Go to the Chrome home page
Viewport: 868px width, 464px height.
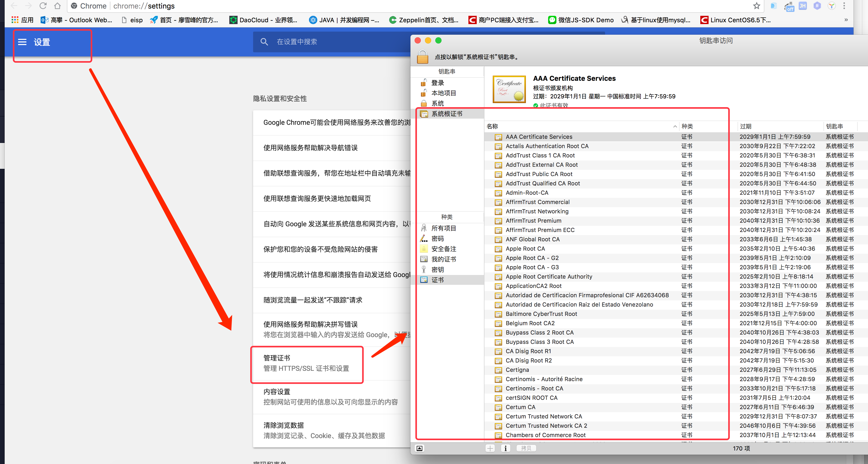point(57,6)
